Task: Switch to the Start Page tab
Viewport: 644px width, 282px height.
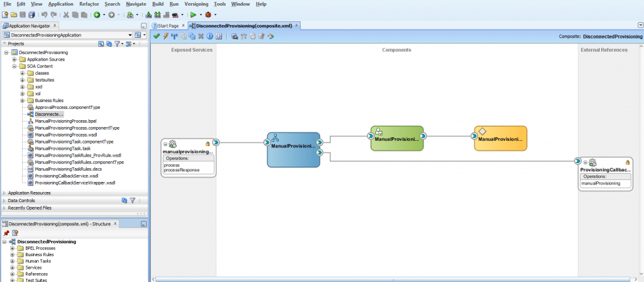Action: point(167,26)
